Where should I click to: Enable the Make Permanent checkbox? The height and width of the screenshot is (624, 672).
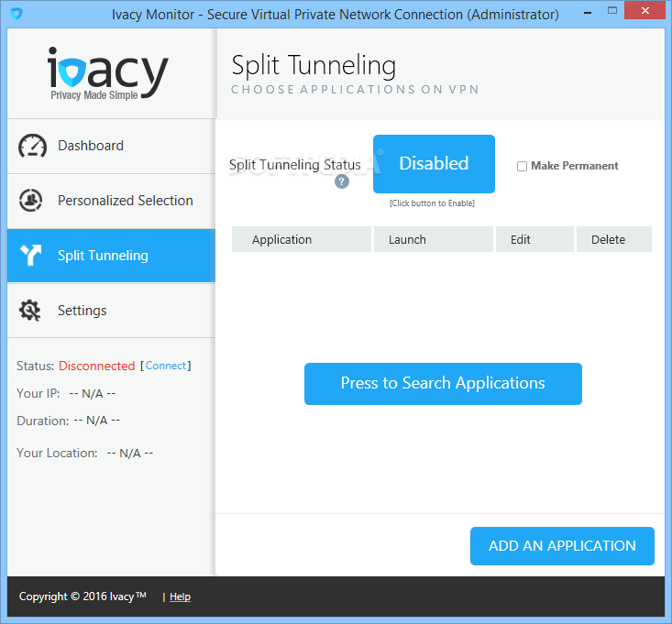click(522, 166)
